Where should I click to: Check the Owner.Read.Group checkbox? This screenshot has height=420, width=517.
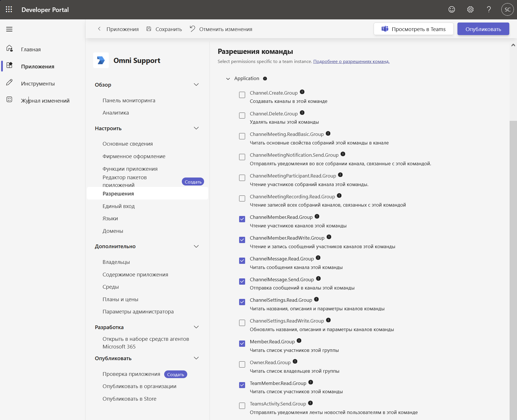click(x=242, y=364)
